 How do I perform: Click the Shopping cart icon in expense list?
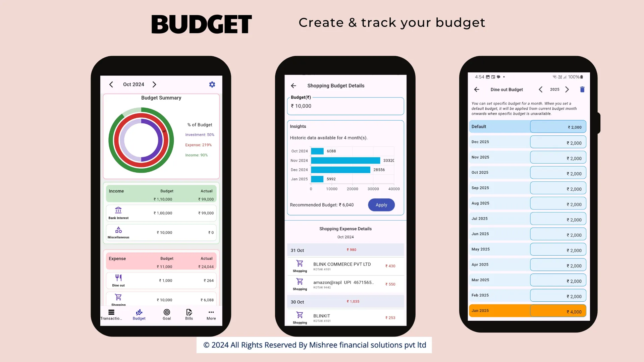(x=118, y=297)
